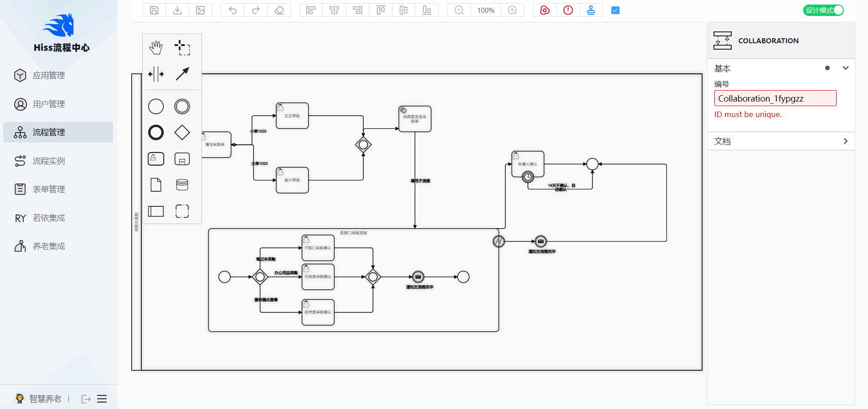Pick the global connect arrow tool
This screenshot has height=409, width=868.
[x=182, y=74]
